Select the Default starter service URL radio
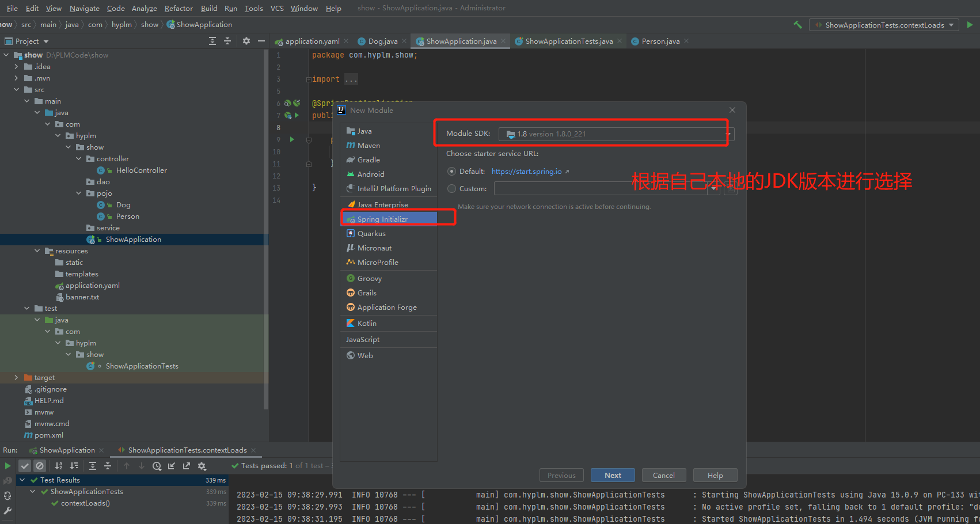 pos(451,171)
